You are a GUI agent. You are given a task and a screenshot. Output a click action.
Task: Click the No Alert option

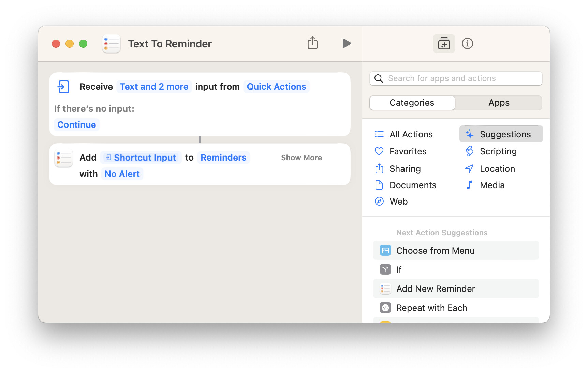pyautogui.click(x=122, y=174)
